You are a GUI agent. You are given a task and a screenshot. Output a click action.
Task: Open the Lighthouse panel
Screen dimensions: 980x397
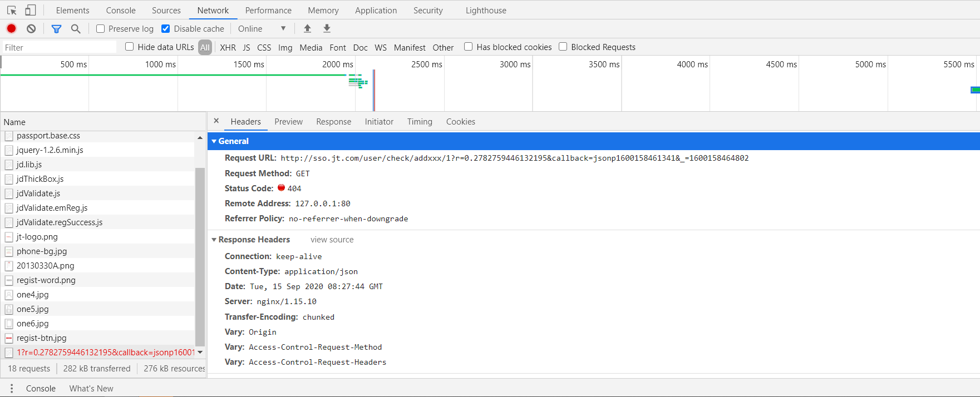click(x=486, y=10)
